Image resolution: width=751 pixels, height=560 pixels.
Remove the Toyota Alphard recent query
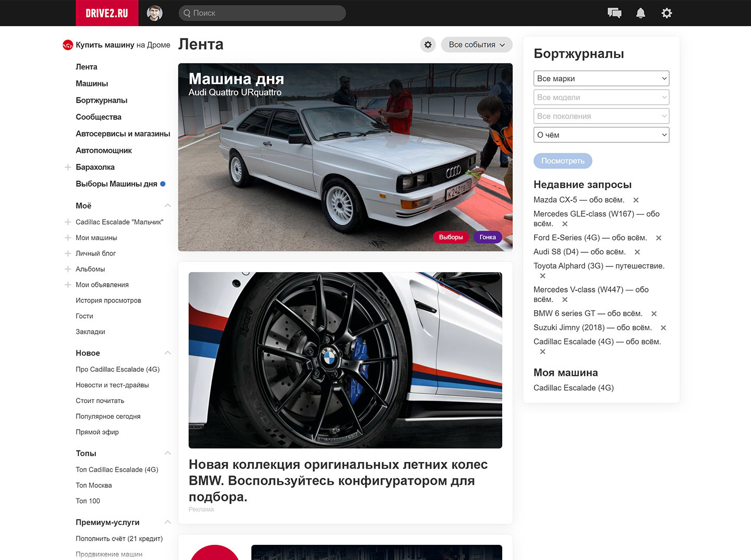(x=543, y=276)
